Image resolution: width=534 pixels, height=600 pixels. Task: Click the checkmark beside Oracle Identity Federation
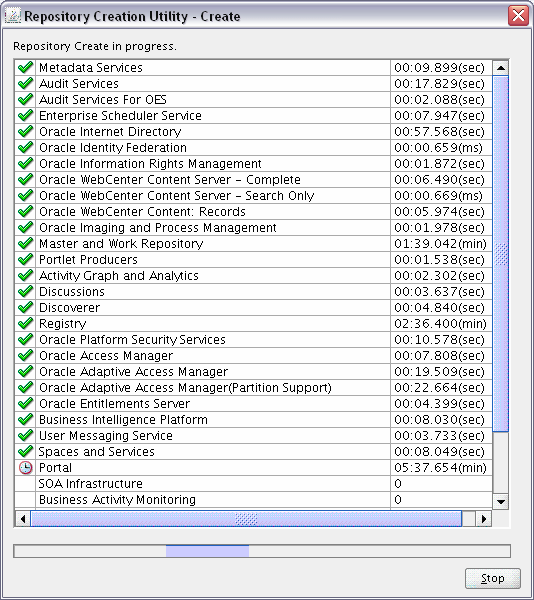click(25, 148)
